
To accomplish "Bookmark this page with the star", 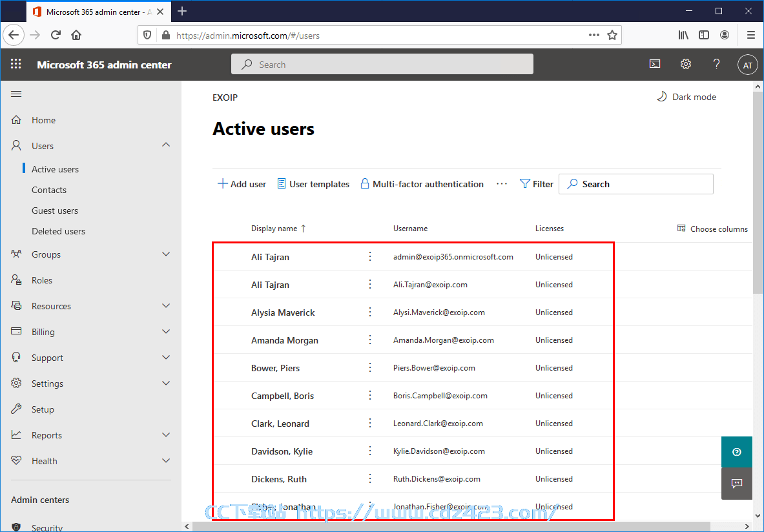I will coord(612,35).
